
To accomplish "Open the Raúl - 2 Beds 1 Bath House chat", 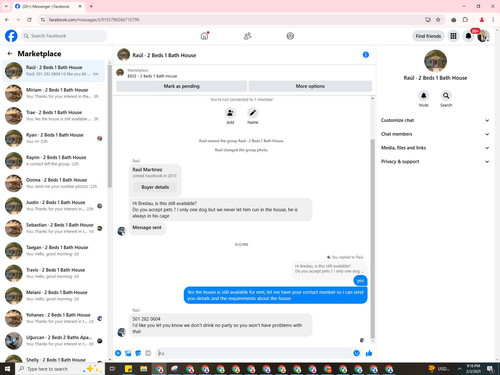I will click(x=54, y=71).
